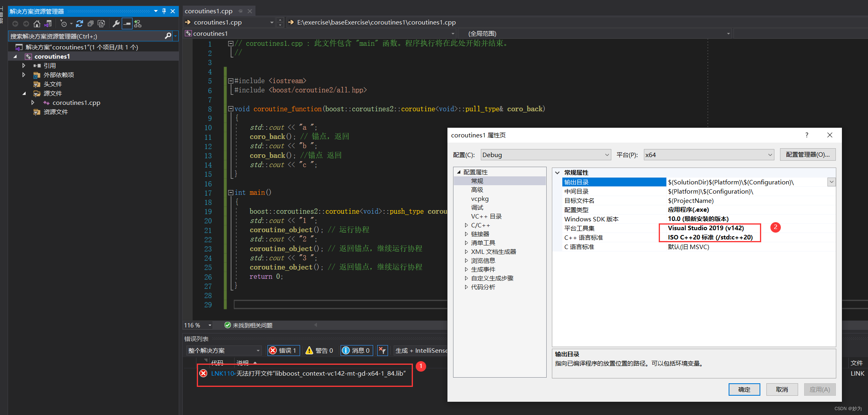The height and width of the screenshot is (415, 868).
Task: Switch to the coroutines1.cpp editor tab
Action: pos(208,11)
